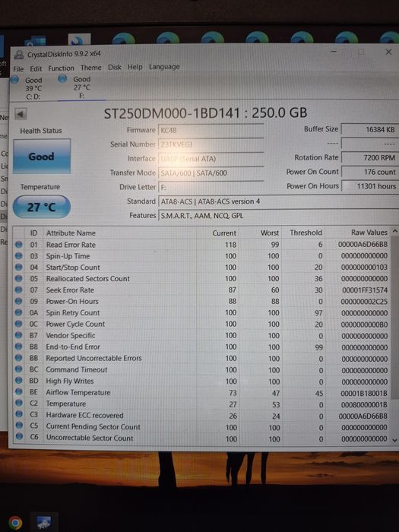Click the status dot for High Fly Writes
Screen dimensions: 399x532
click(19, 381)
